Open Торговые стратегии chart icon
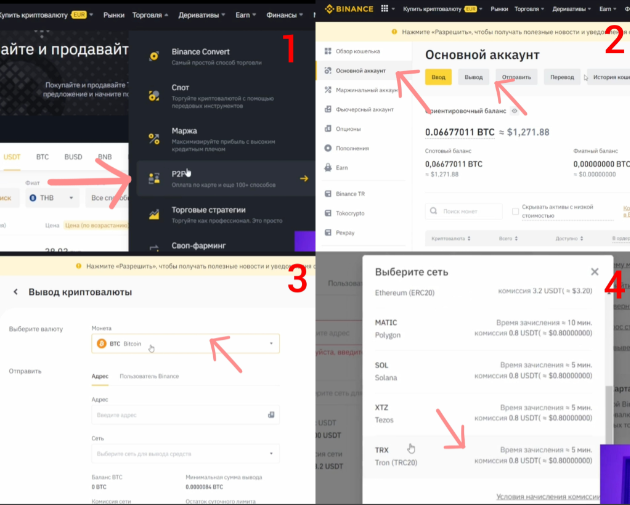The image size is (630, 505). click(153, 214)
